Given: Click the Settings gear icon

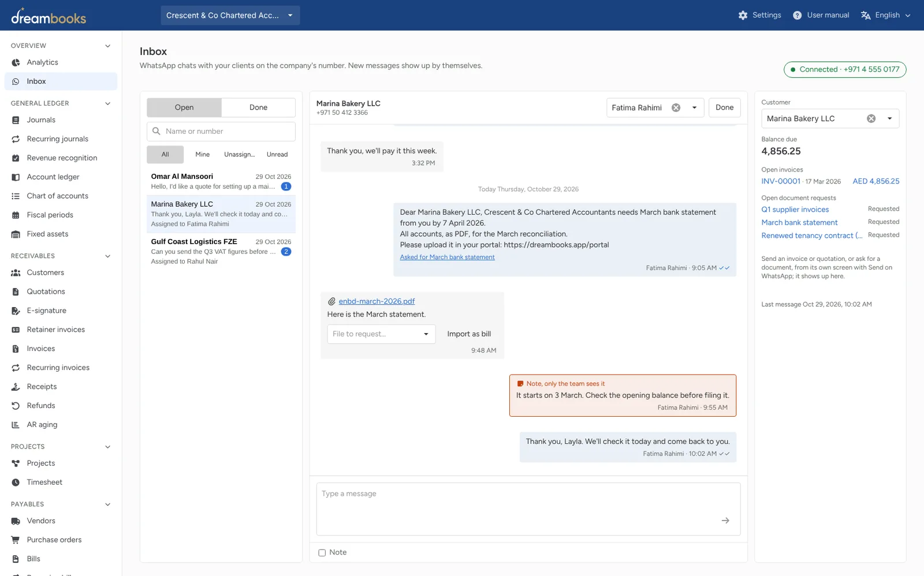Looking at the screenshot, I should [743, 16].
